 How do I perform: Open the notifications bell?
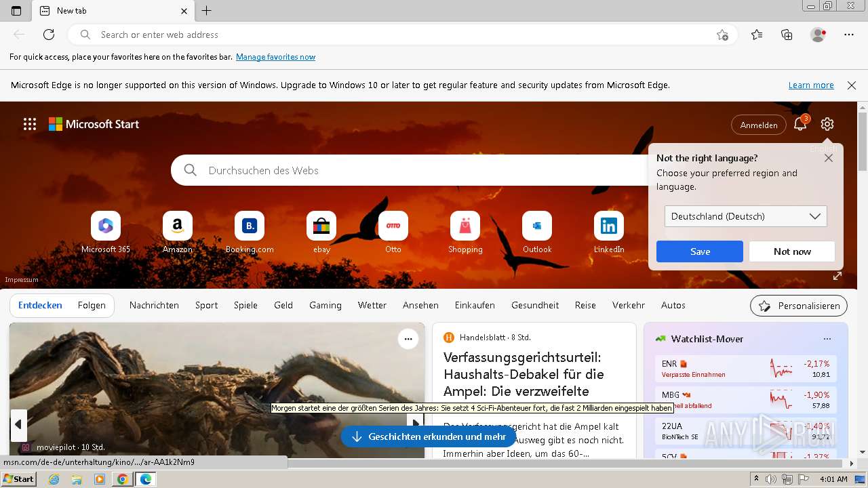800,124
